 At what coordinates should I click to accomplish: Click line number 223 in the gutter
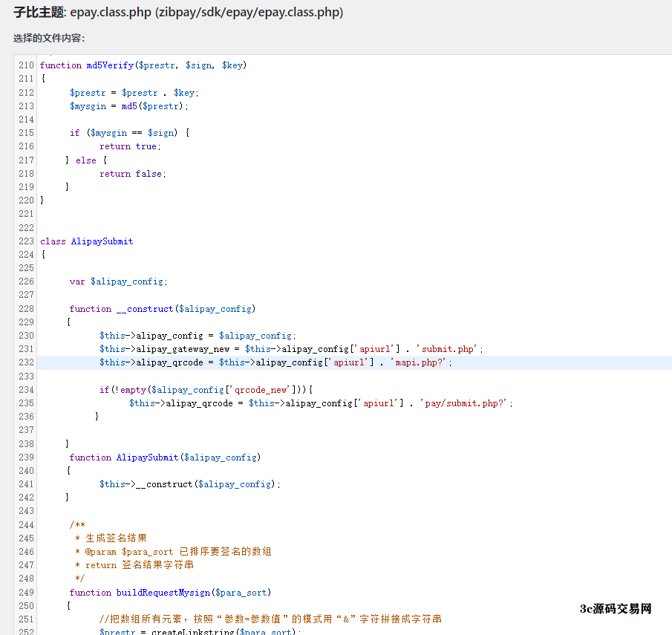(26, 241)
